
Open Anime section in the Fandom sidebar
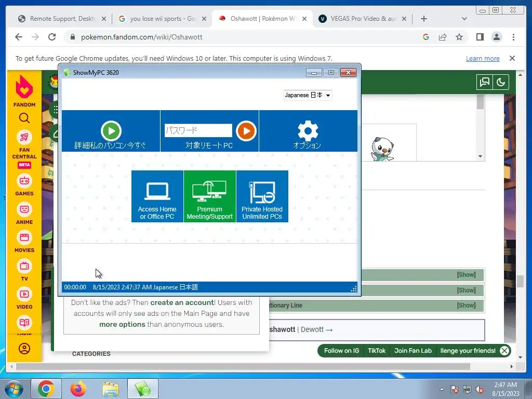24,214
